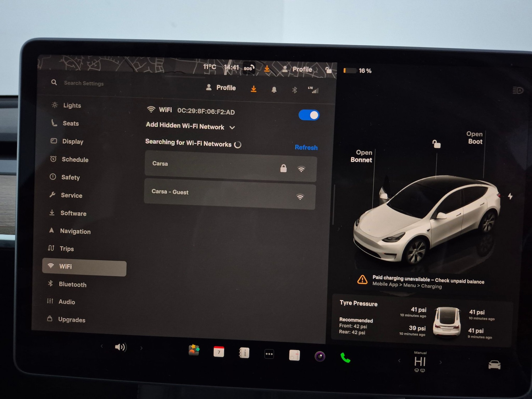The height and width of the screenshot is (399, 532).
Task: Connect to the Carsa - Guest network
Action: click(230, 197)
